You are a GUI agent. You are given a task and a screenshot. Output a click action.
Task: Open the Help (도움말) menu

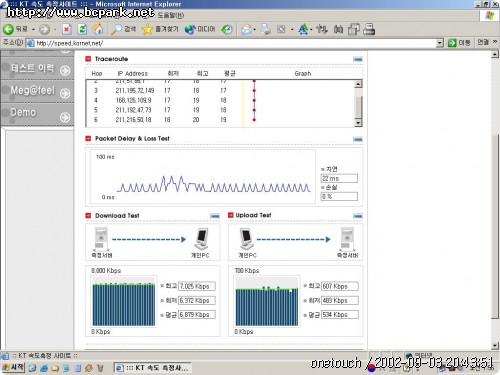click(171, 15)
